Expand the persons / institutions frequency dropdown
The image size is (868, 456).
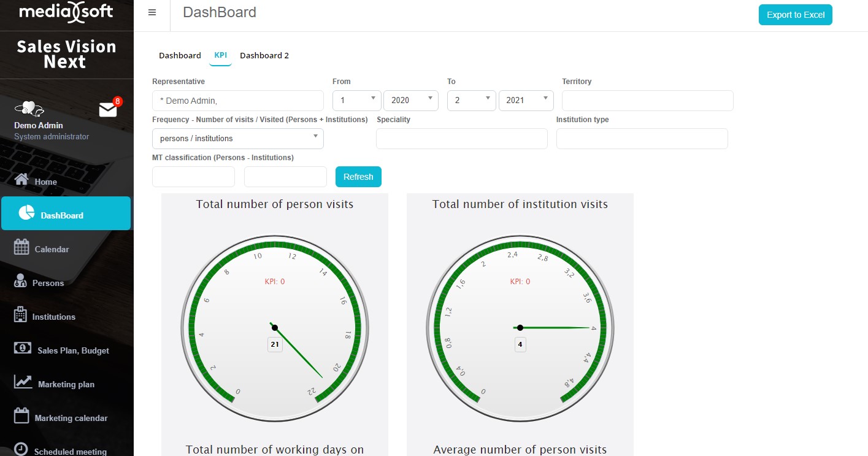click(x=237, y=139)
